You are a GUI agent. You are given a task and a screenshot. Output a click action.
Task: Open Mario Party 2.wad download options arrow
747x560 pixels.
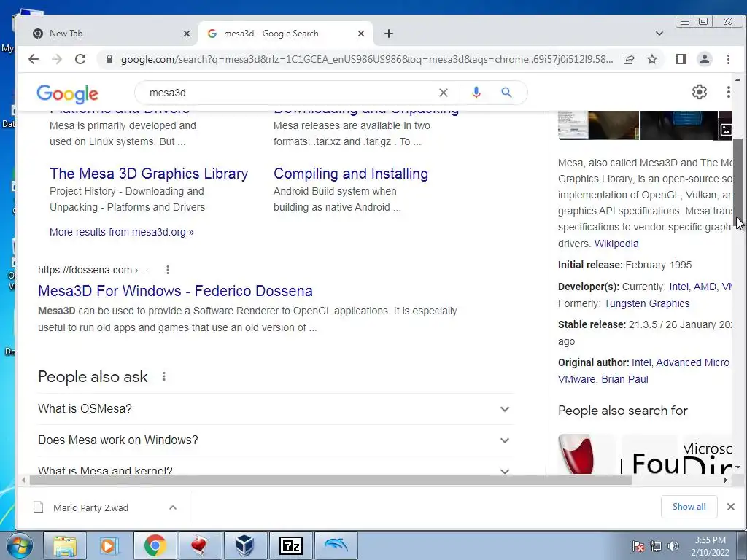point(173,507)
